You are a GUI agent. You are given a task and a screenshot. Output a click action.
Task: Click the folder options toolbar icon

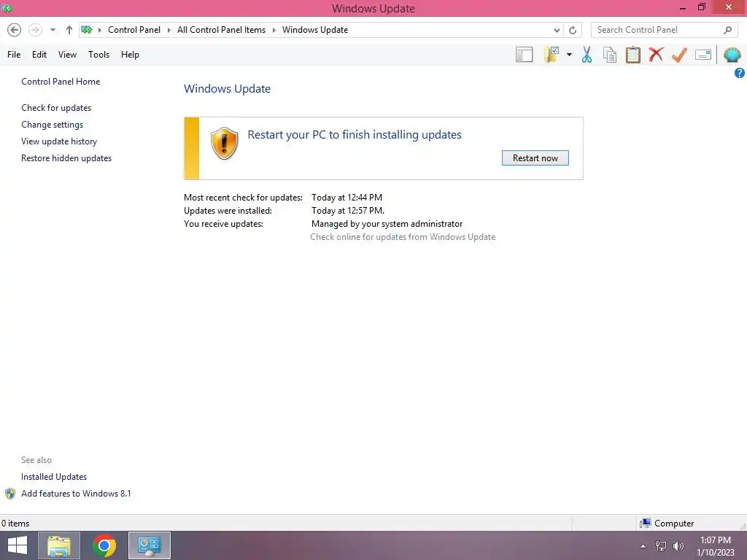tap(551, 55)
